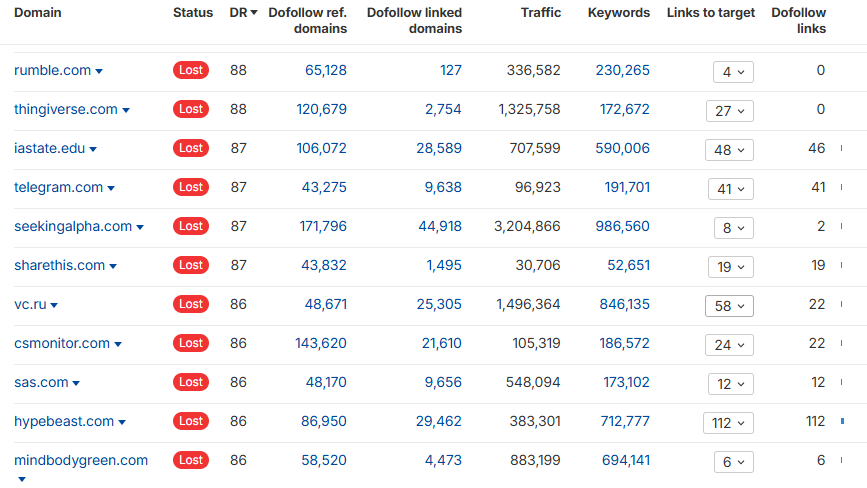
Task: Expand the rumble.com domain dropdown arrow
Action: coord(99,71)
